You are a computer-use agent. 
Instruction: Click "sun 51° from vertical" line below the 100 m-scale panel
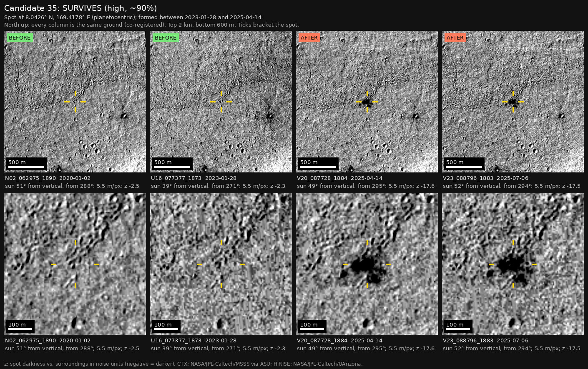tap(72, 349)
